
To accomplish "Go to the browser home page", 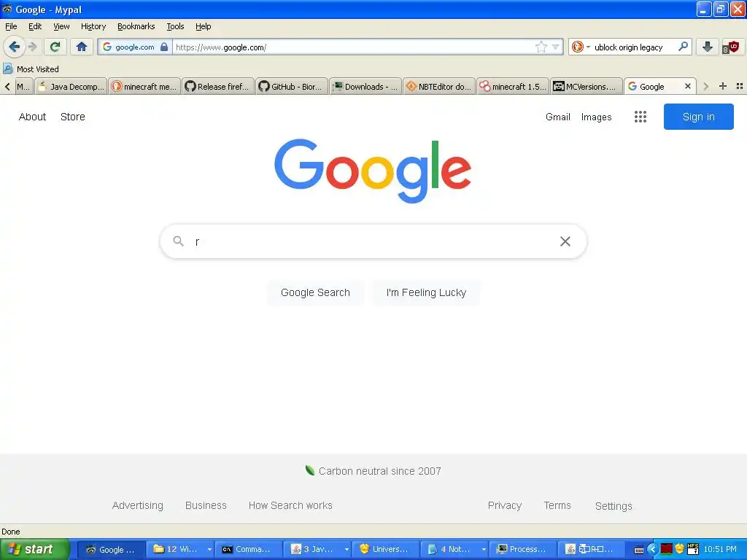I will pyautogui.click(x=82, y=47).
